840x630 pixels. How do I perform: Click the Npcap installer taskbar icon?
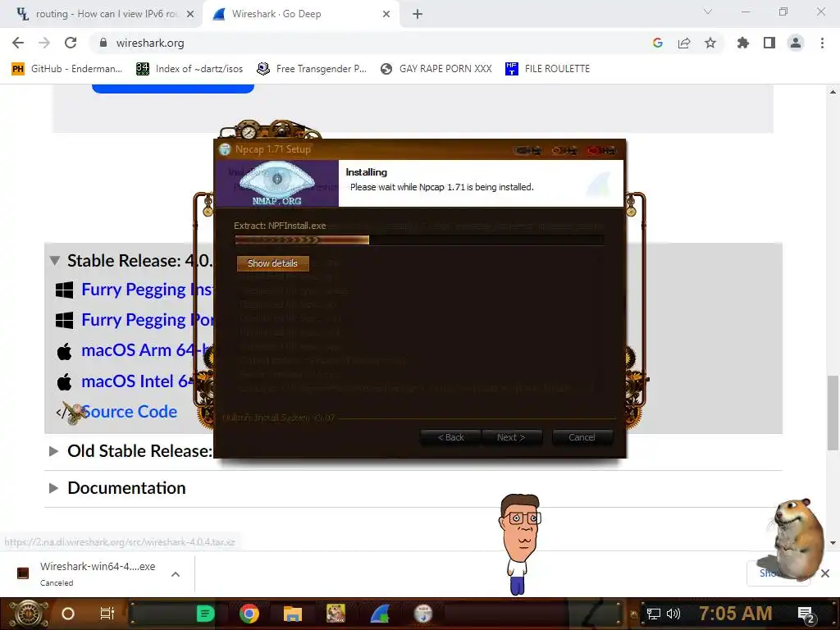click(x=423, y=614)
